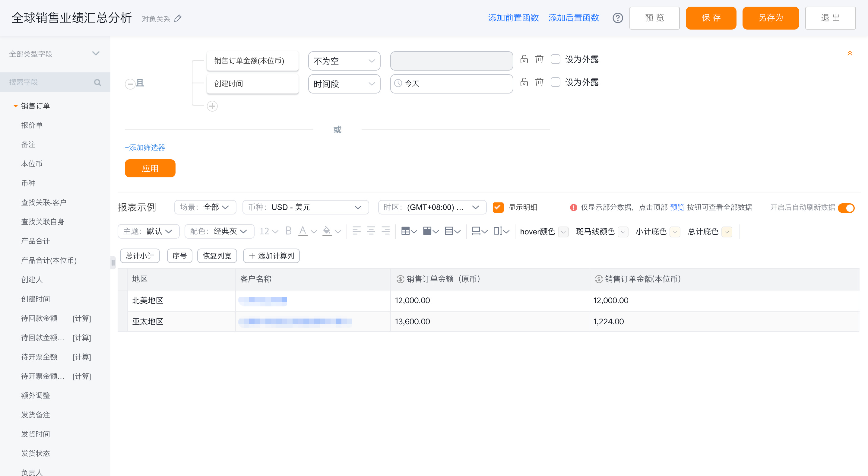This screenshot has height=476, width=868.
Task: Open the 总计底色 color swatch picker
Action: point(727,232)
